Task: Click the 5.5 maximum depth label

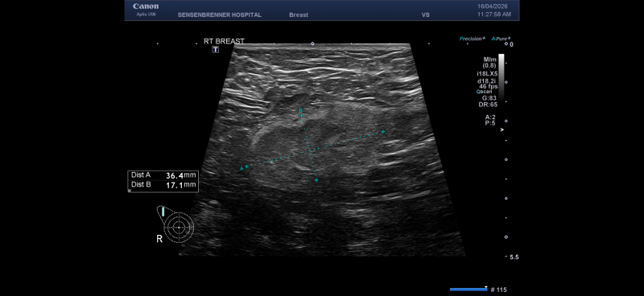Action: pos(514,257)
